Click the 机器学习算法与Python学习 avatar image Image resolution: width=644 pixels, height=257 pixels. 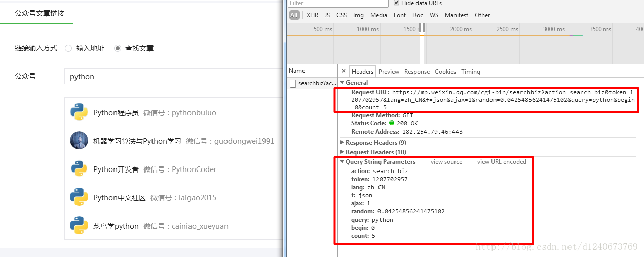(79, 141)
